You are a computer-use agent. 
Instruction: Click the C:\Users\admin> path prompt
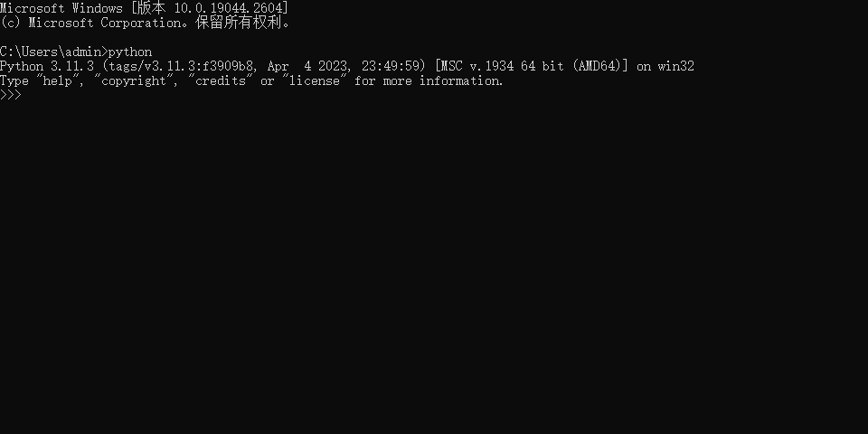[x=54, y=52]
